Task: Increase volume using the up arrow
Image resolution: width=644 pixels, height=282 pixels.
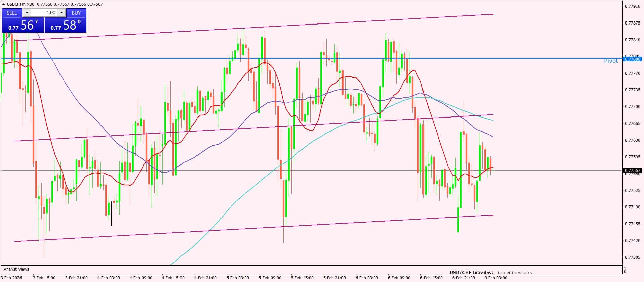Action: click(61, 13)
